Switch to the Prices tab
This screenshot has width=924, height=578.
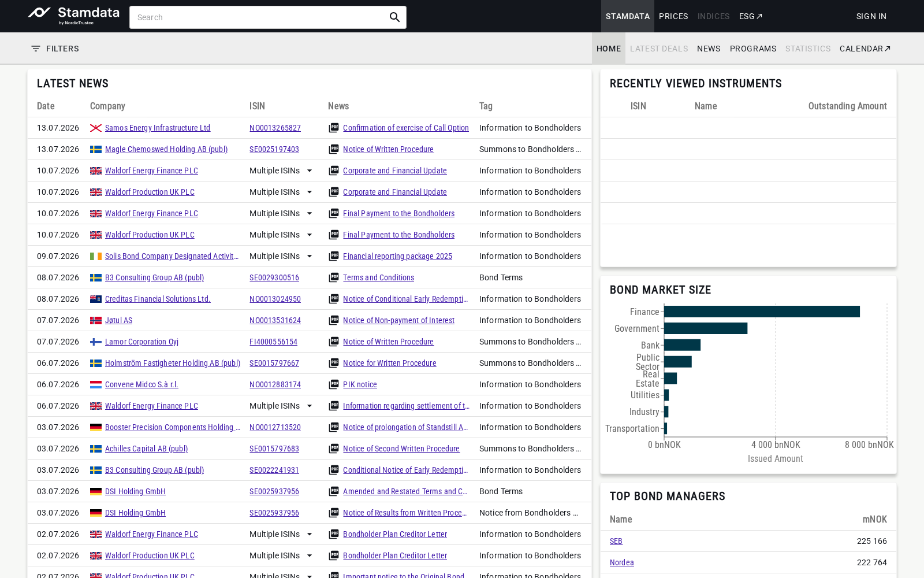tap(673, 16)
